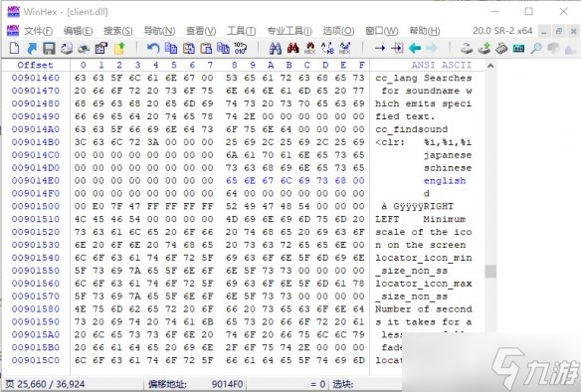
Task: Click the Go To Offset arrow icon
Action: 380,48
